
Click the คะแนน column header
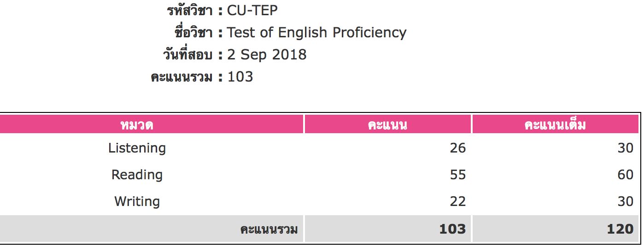tap(387, 124)
